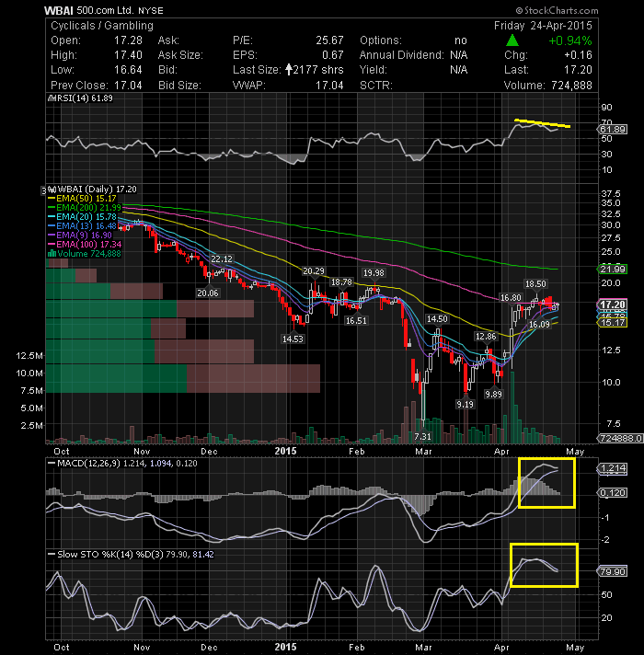Click the 12.5M volume scale label
Image resolution: width=644 pixels, height=655 pixels.
coord(29,355)
